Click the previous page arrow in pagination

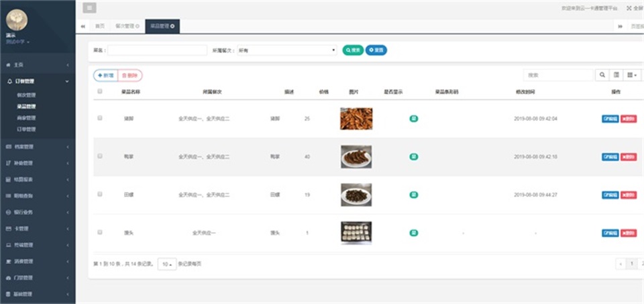coord(621,264)
